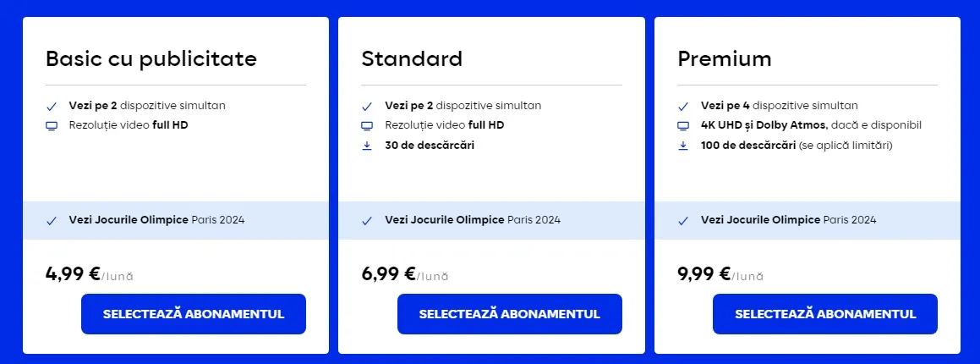Click the monitor icon in Standard plan
Screen dimensions: 980x364
click(367, 126)
